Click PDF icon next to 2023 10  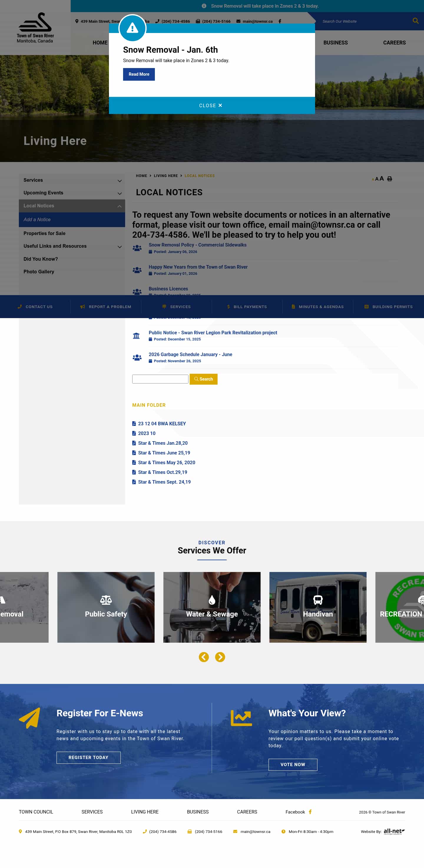[134, 433]
